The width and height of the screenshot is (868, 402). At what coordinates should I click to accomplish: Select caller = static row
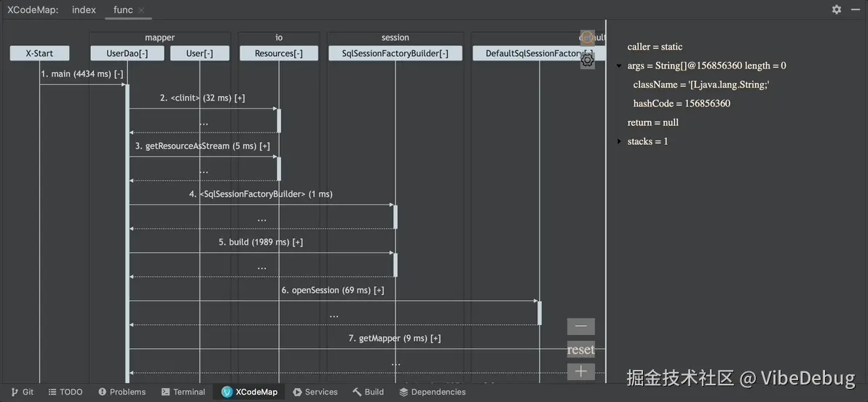tap(655, 47)
